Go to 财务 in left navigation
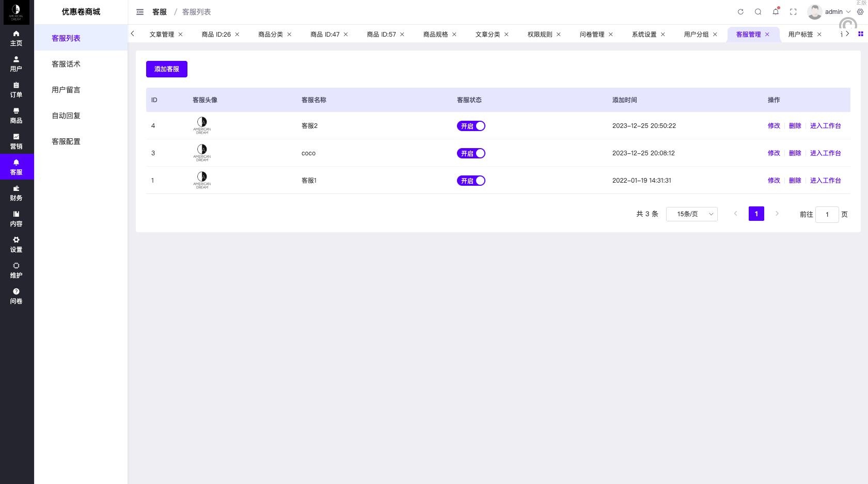This screenshot has width=868, height=484. (x=17, y=192)
